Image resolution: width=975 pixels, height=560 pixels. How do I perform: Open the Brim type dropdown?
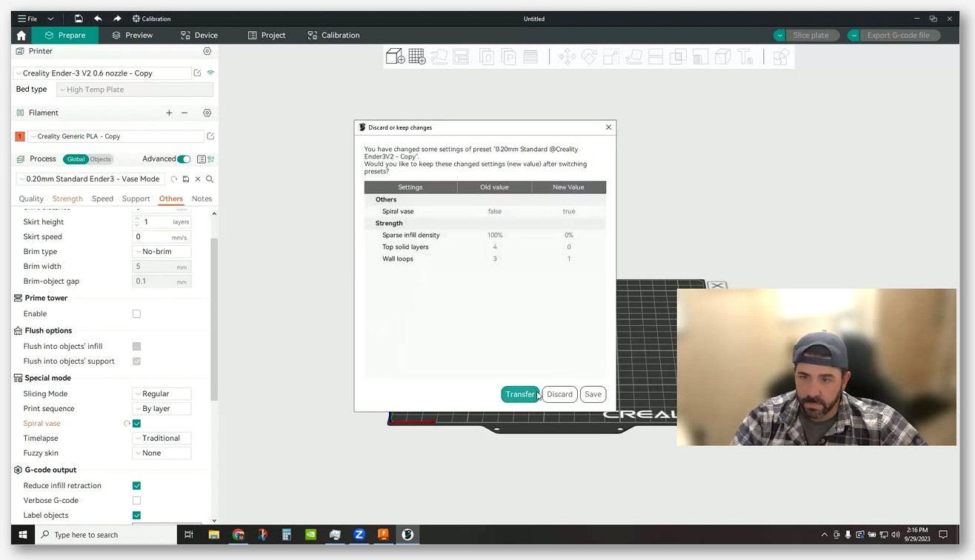(x=162, y=252)
